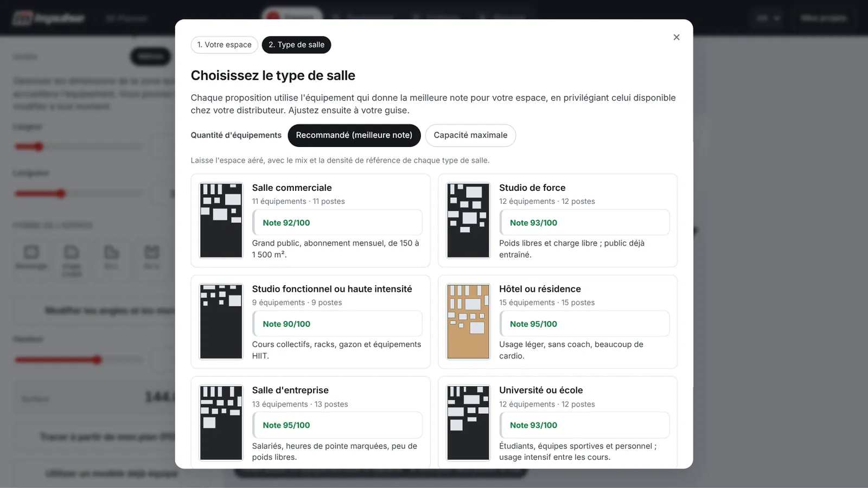Viewport: 868px width, 488px height.
Task: Click the '13 équipements · 13 postes' text
Action: [300, 404]
